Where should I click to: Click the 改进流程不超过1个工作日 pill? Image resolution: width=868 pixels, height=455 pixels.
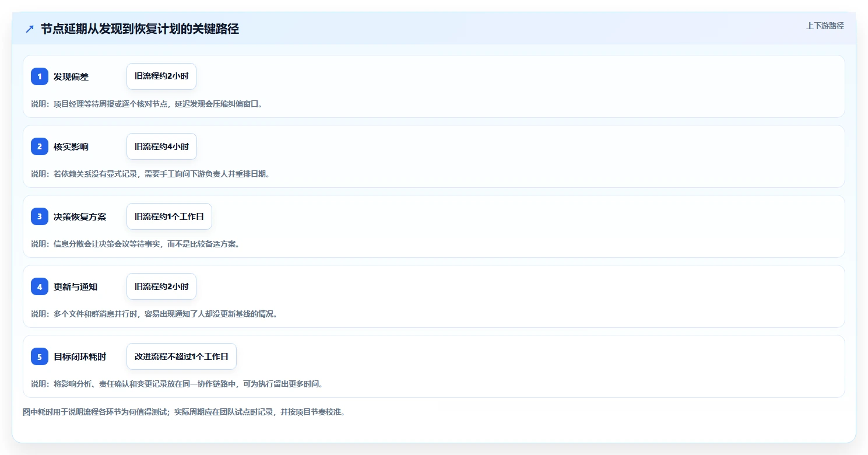click(181, 356)
